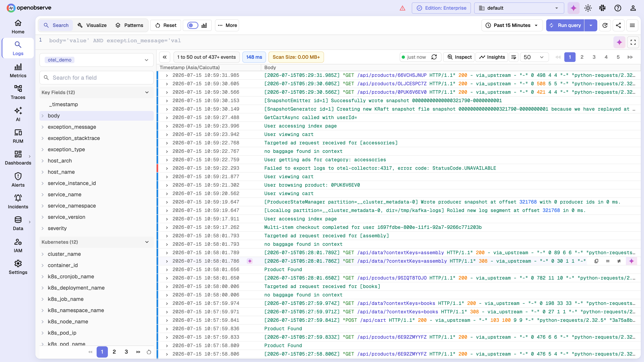Open the IAM section

click(18, 245)
